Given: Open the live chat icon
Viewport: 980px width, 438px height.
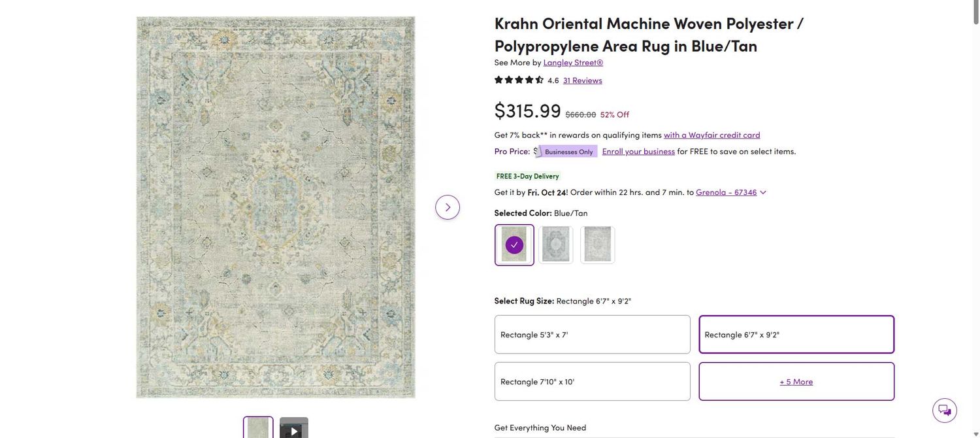Looking at the screenshot, I should [x=945, y=411].
